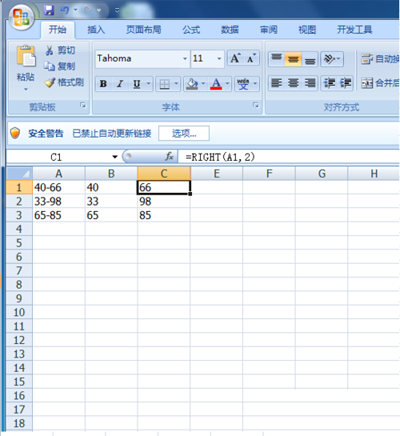Toggle italic formatting

click(x=120, y=84)
